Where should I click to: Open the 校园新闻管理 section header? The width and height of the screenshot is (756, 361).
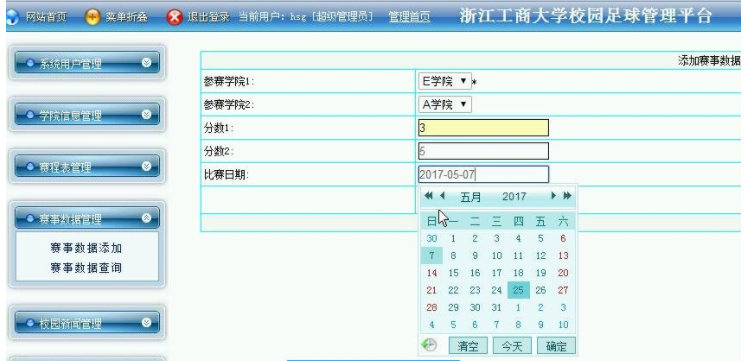87,323
